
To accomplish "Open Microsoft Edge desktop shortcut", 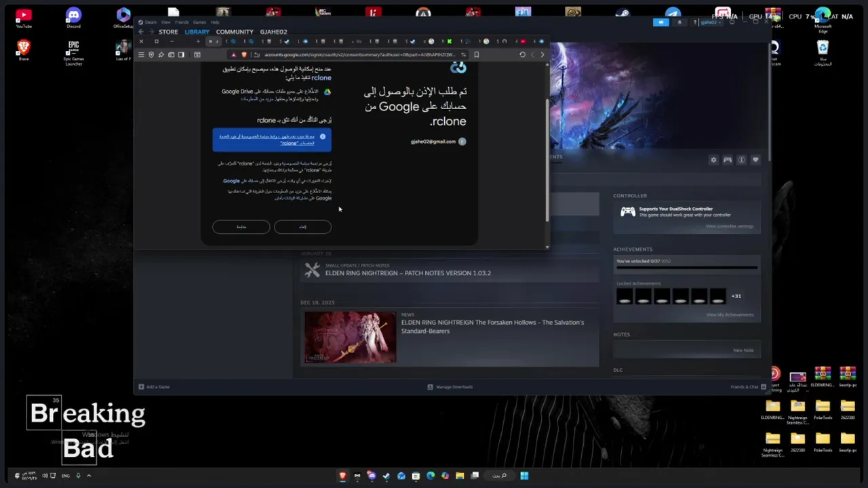I will 823,19.
